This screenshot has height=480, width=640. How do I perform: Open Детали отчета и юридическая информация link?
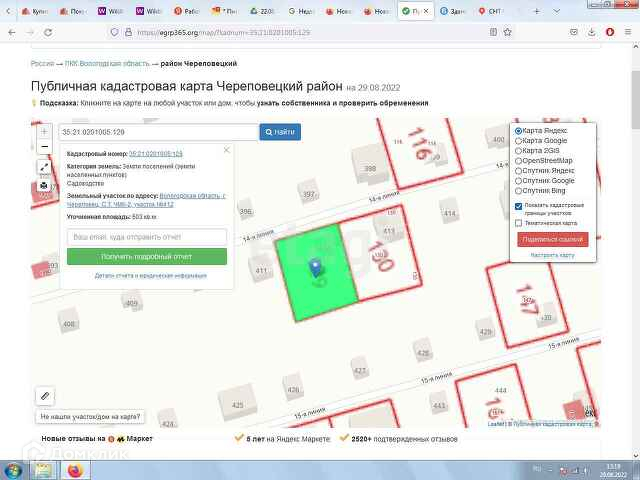151,276
